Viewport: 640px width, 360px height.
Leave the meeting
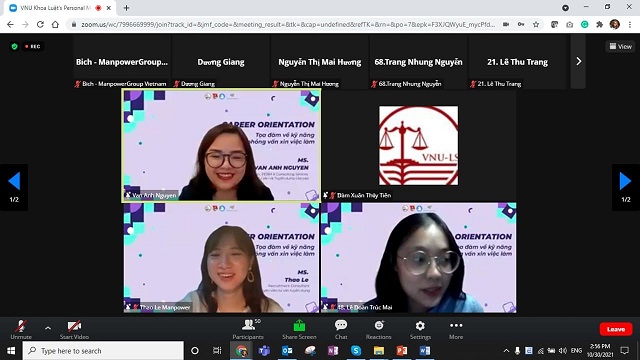pos(616,329)
